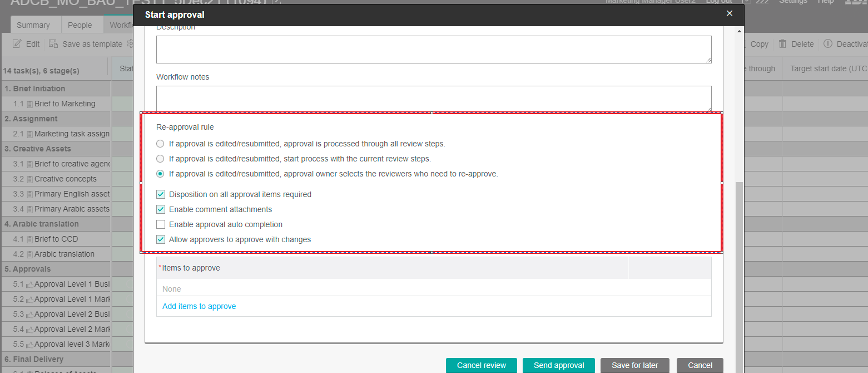Close the Start approval dialog with X
Image resolution: width=868 pixels, height=373 pixels.
[x=730, y=13]
